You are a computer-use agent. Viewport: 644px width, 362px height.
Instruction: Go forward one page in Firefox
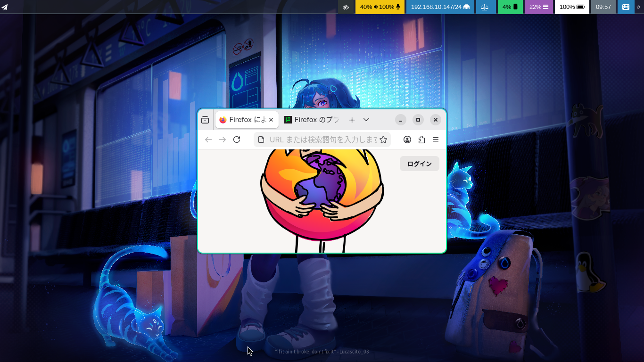coord(223,140)
